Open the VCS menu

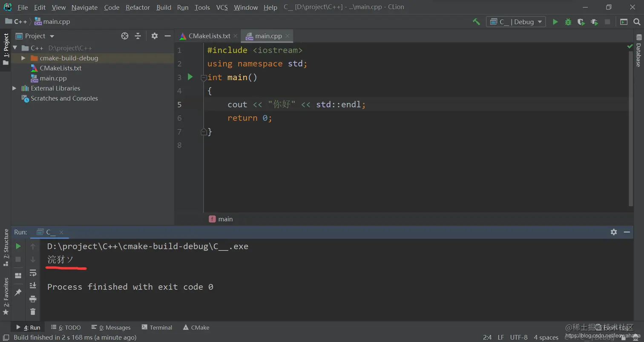point(222,7)
